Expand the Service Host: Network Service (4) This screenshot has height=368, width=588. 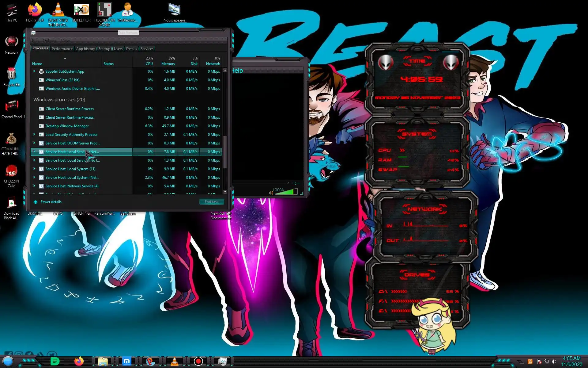pyautogui.click(x=34, y=186)
